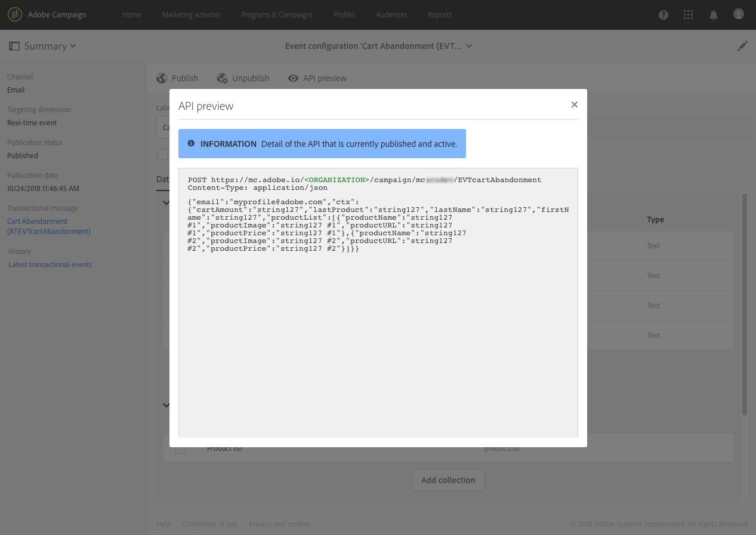Click the Type column header
The image size is (756, 535).
tap(655, 220)
